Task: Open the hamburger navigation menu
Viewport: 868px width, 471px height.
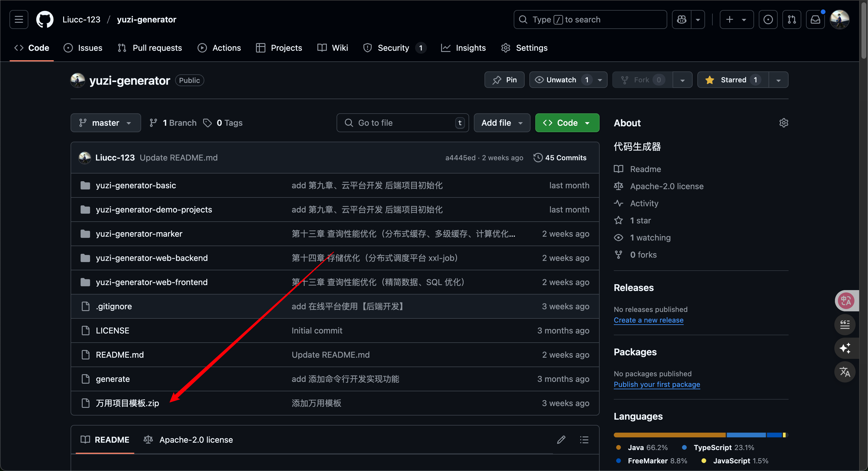Action: click(x=19, y=19)
